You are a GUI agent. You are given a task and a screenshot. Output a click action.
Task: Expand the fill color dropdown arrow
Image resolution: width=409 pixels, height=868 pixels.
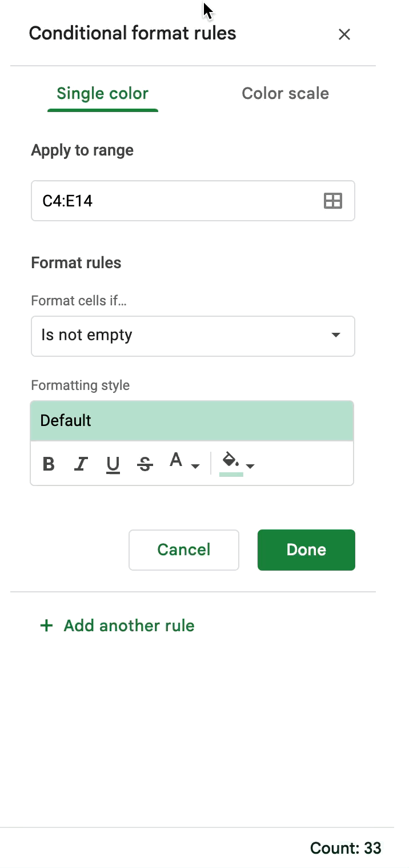[250, 466]
